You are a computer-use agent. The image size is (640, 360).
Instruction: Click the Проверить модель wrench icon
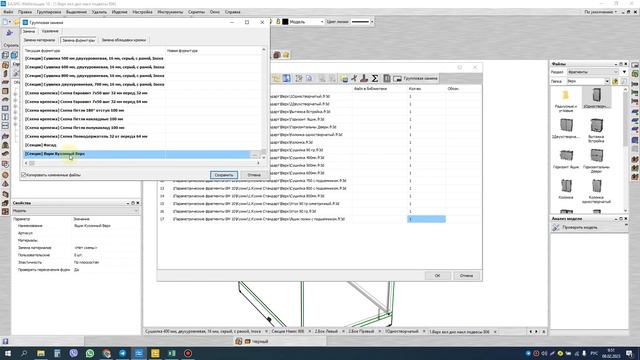pyautogui.click(x=556, y=227)
